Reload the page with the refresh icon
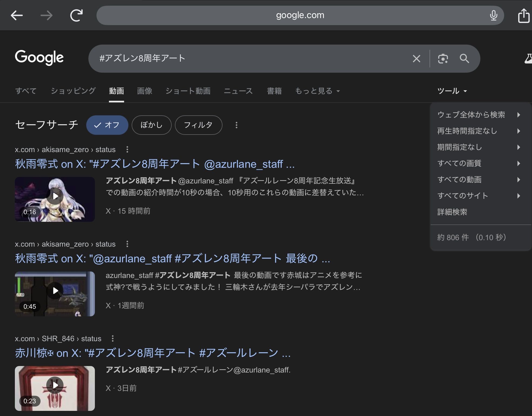The width and height of the screenshot is (532, 416). (77, 15)
